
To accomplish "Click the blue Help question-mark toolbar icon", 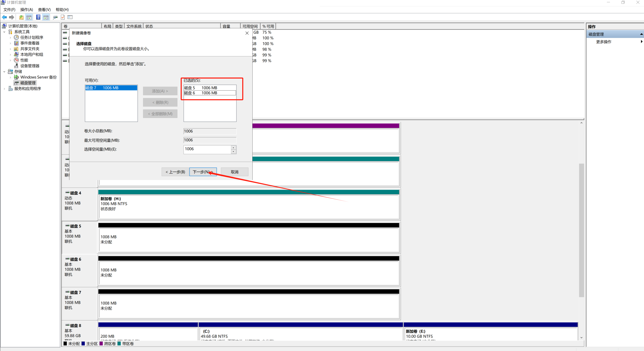I will (38, 17).
